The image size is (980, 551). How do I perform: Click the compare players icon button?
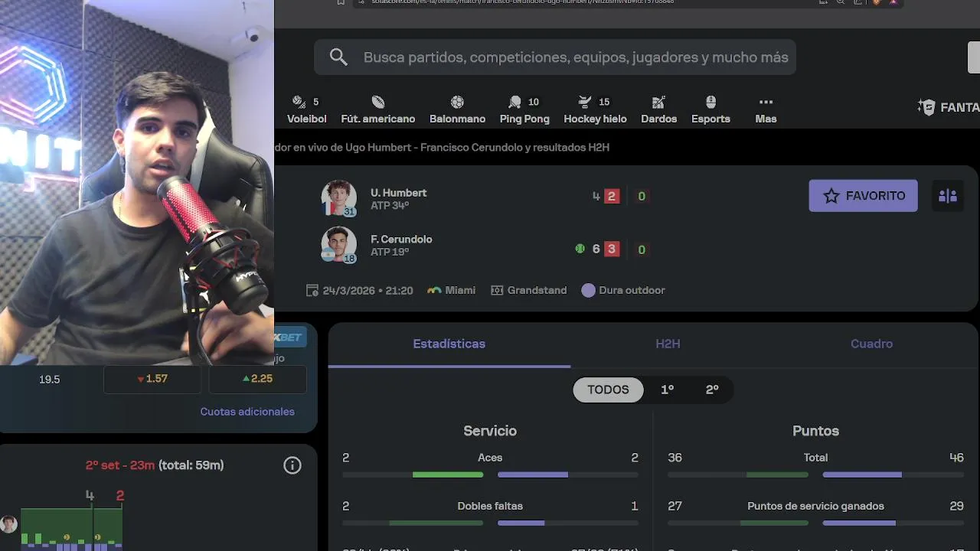[x=948, y=196]
